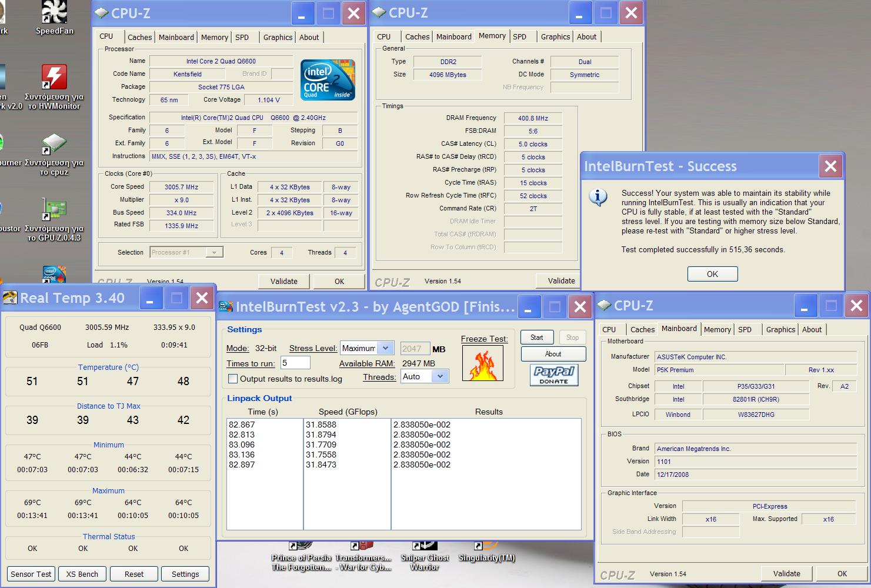Click OK in Mainboard CPU-Z window
The height and width of the screenshot is (588, 871).
(842, 573)
